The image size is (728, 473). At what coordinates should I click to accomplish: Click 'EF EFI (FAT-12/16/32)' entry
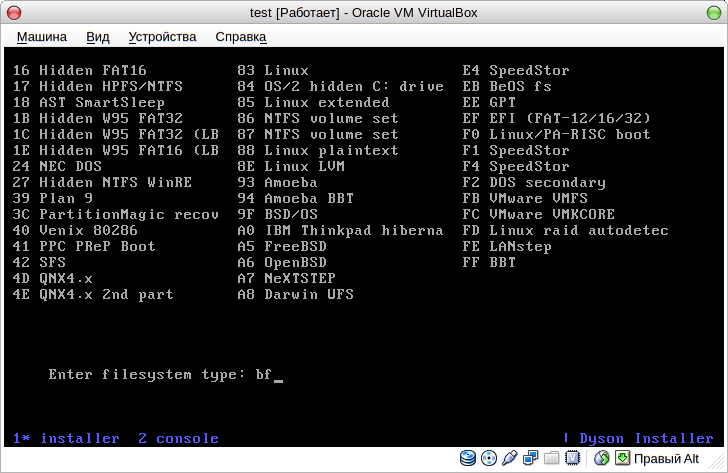pyautogui.click(x=556, y=118)
